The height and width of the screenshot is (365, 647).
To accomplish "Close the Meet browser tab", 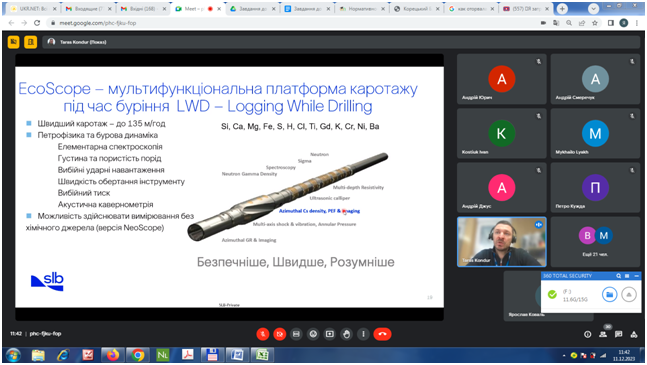I will pyautogui.click(x=219, y=9).
